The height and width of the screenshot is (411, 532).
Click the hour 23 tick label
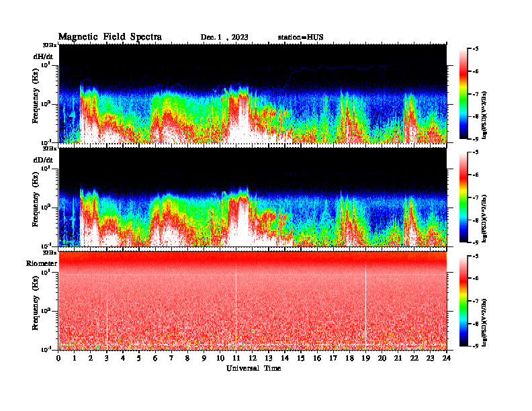pos(430,358)
